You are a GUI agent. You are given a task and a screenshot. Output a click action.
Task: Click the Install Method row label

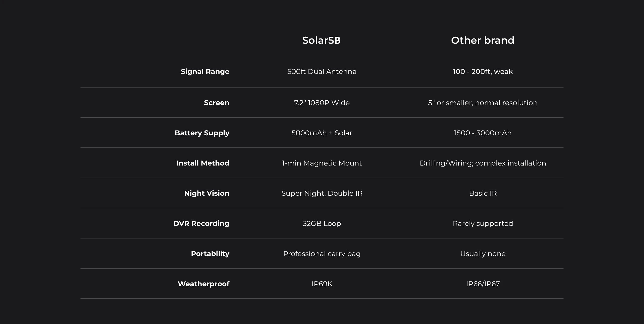pyautogui.click(x=203, y=163)
